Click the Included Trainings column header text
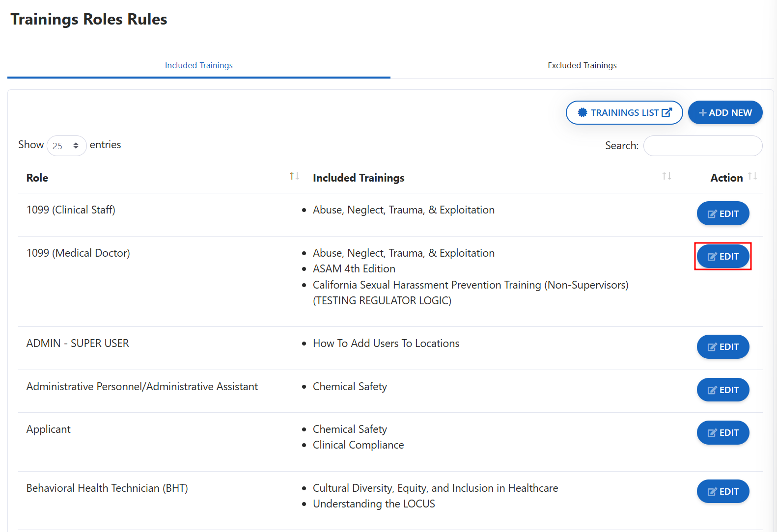Viewport: 777px width, 532px height. click(359, 178)
